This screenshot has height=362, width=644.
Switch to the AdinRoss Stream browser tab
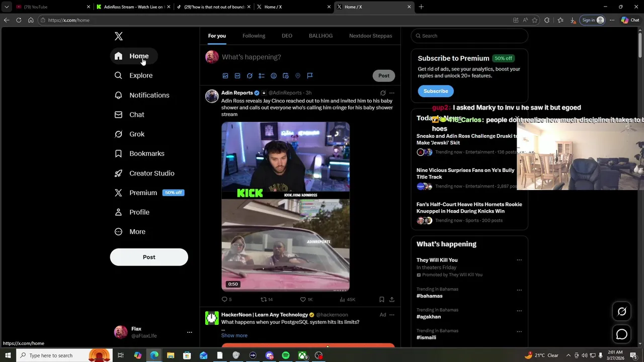(x=133, y=7)
